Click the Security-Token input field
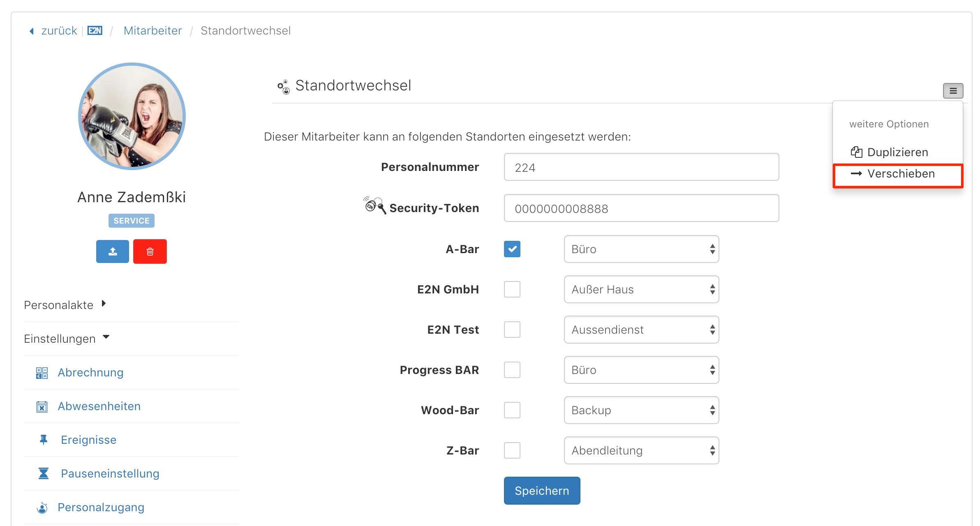 (x=641, y=208)
